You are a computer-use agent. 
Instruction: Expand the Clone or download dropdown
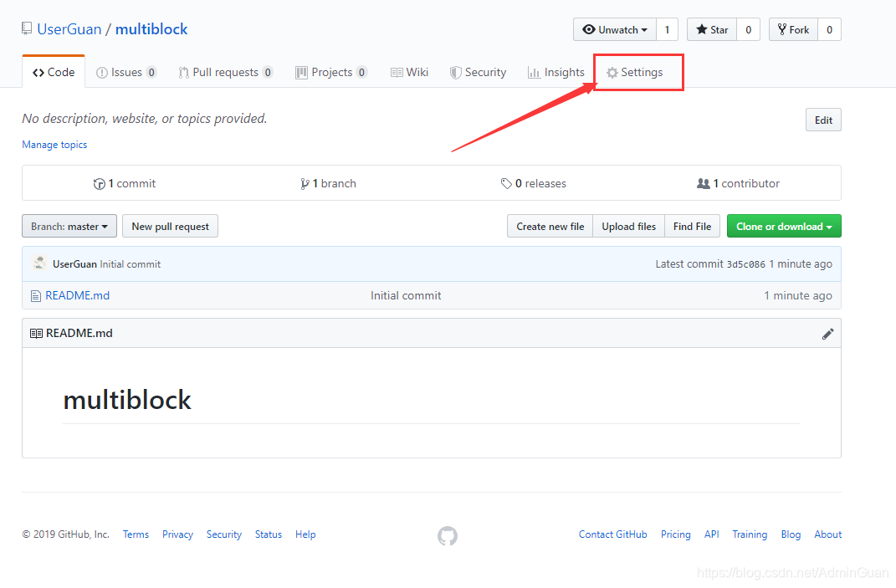coord(784,227)
